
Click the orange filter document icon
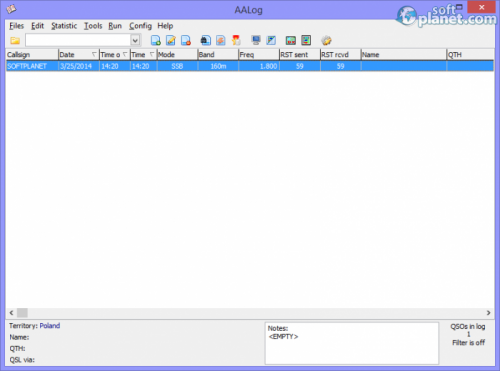pos(221,40)
